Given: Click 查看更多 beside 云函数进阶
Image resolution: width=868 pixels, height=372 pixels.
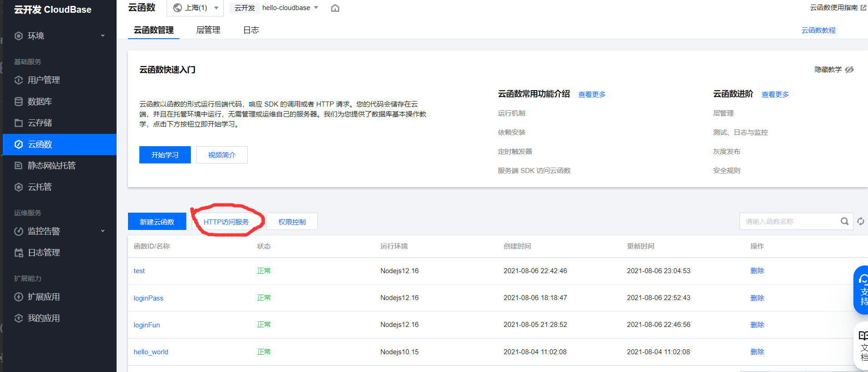Looking at the screenshot, I should point(775,94).
